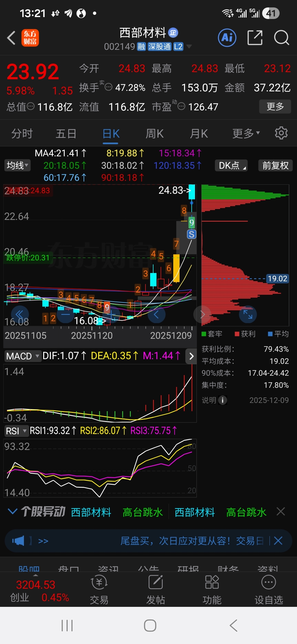This screenshot has height=644, width=297.
Task: Open chart settings gear icon
Action: (x=281, y=133)
